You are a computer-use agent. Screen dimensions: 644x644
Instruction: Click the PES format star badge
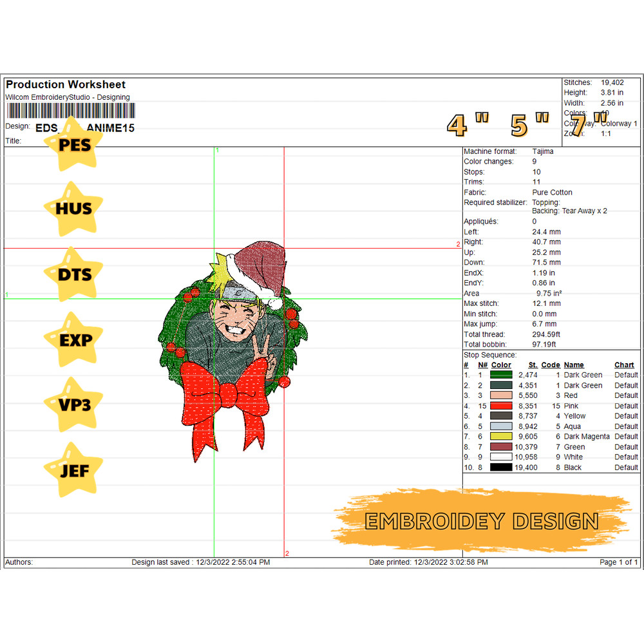click(75, 145)
